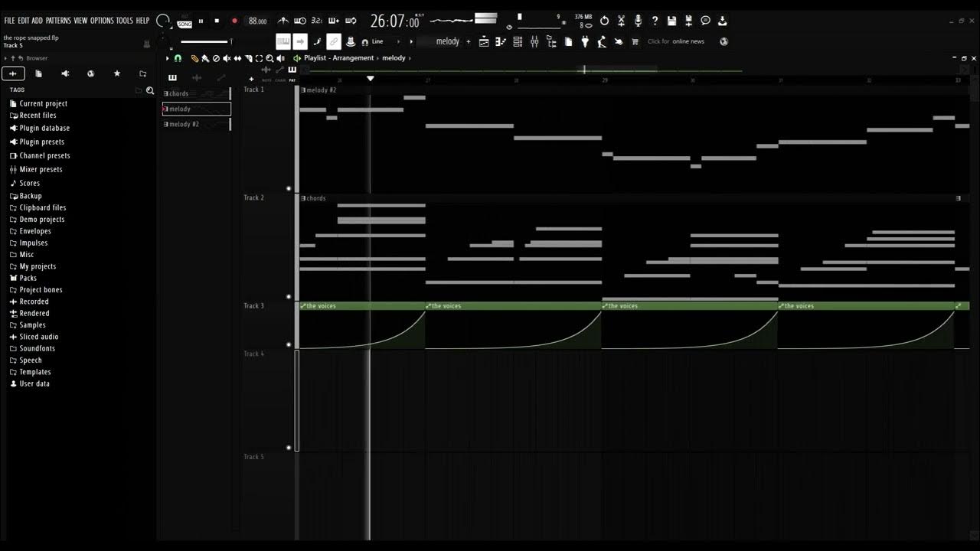Open the Playlist view from toolbar
Viewport: 980px width, 551px height.
click(x=484, y=41)
